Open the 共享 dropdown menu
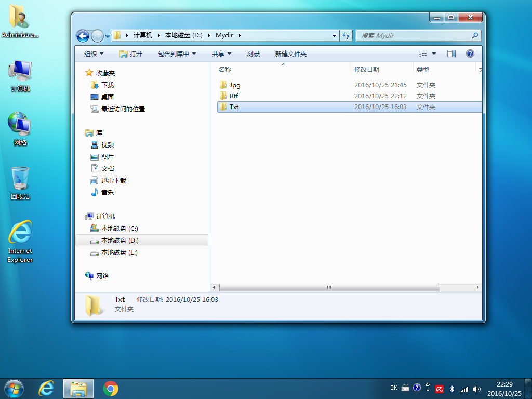Image resolution: width=532 pixels, height=399 pixels. (x=221, y=54)
